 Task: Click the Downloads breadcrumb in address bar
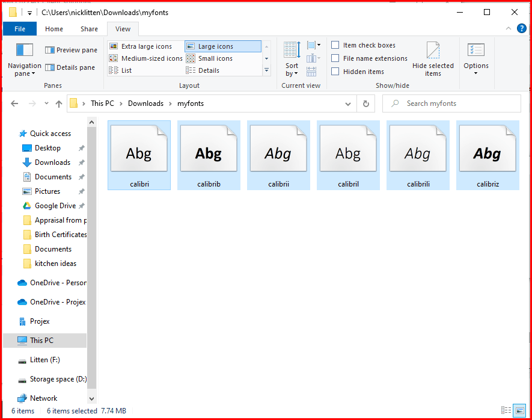[145, 103]
